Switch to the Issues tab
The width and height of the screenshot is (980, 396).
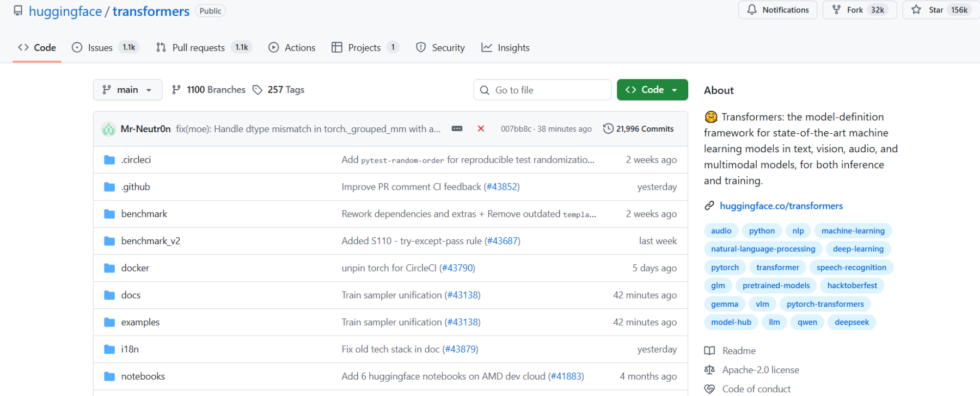[100, 48]
